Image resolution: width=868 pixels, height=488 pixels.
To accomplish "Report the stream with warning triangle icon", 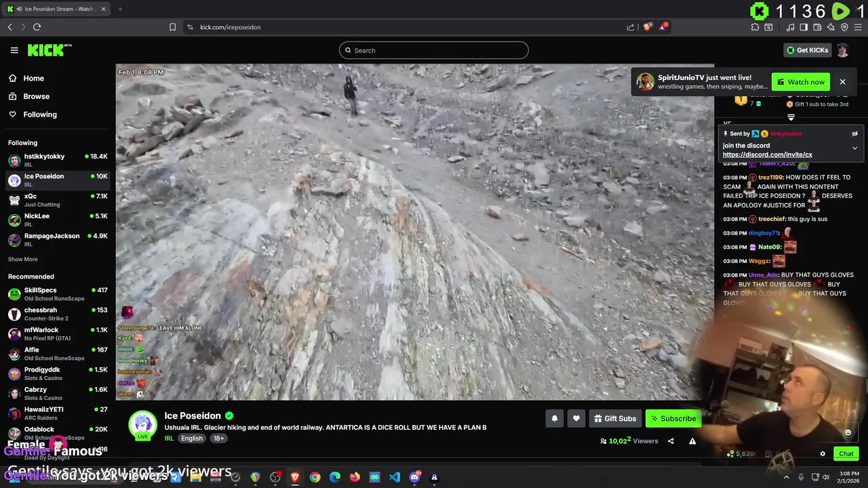I will [x=692, y=441].
